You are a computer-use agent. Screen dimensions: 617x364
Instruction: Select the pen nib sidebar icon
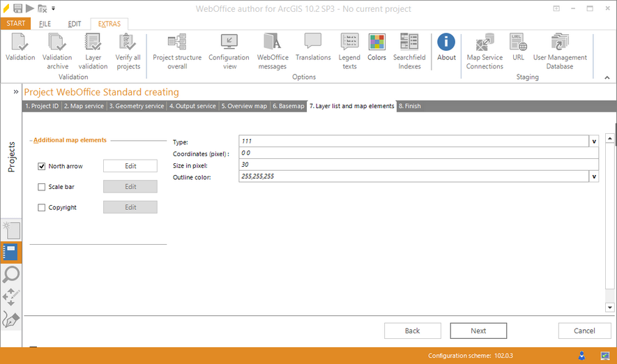(11, 319)
